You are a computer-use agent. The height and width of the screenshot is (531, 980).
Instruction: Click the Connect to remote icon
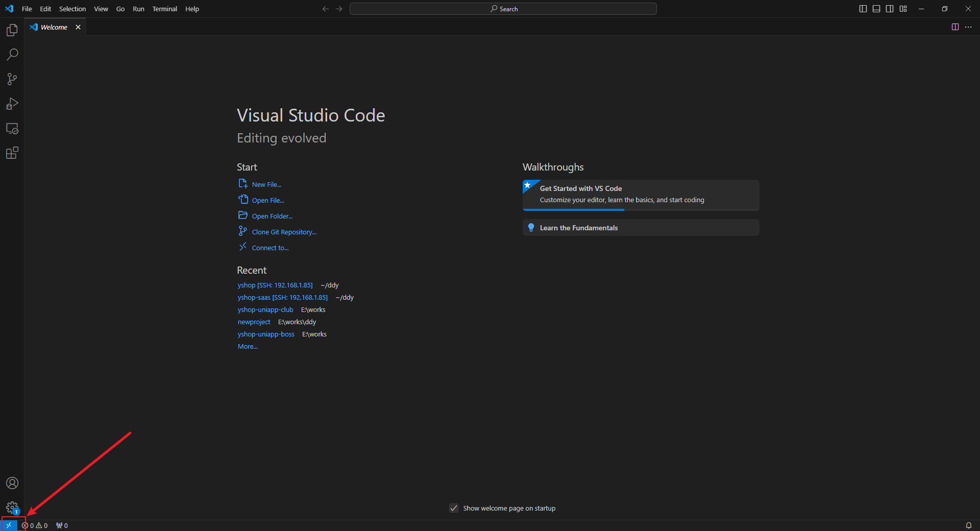click(243, 247)
